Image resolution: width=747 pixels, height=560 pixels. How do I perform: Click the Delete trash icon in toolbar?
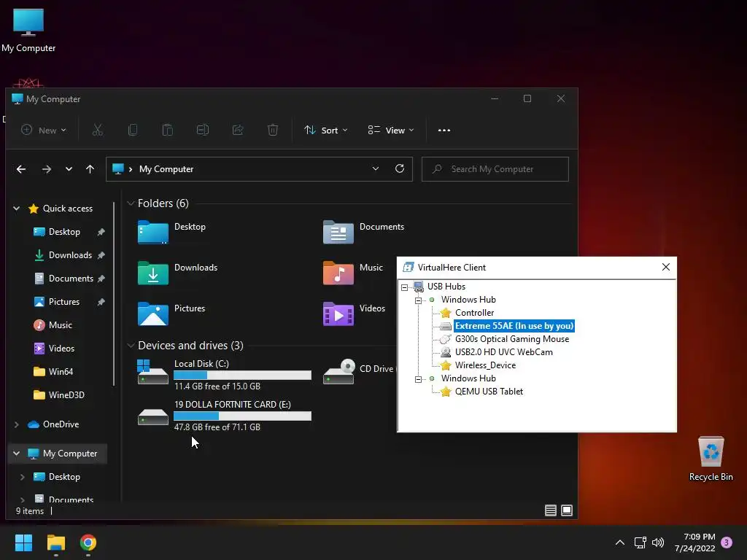tap(273, 130)
